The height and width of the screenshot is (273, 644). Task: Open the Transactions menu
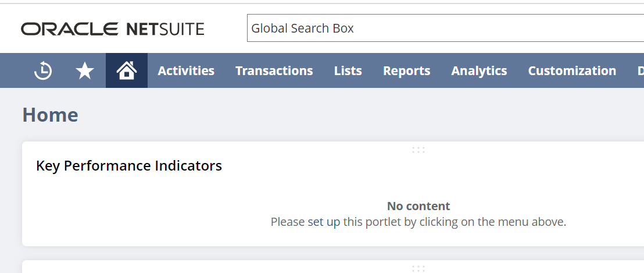pyautogui.click(x=274, y=70)
